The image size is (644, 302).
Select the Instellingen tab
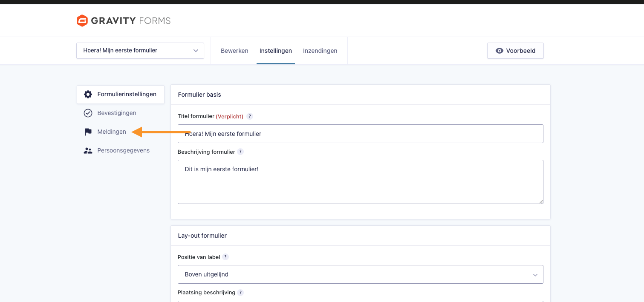[275, 51]
